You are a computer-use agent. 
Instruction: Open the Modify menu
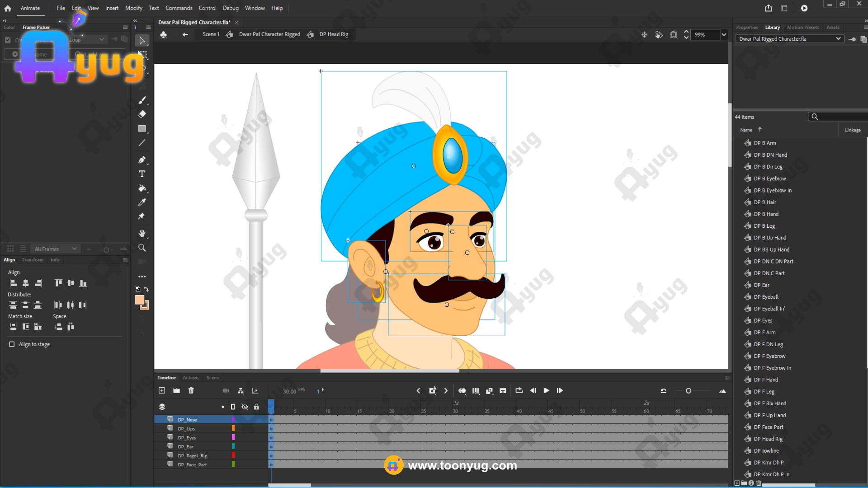tap(133, 8)
